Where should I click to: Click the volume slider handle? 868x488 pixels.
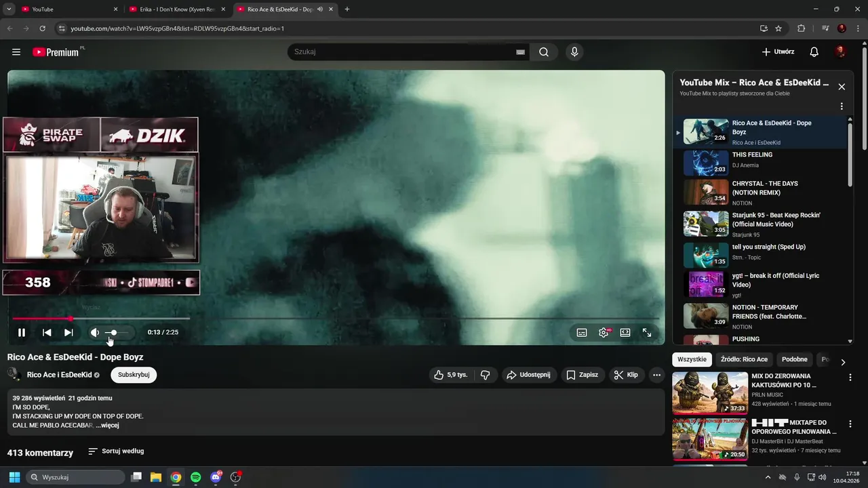114,333
